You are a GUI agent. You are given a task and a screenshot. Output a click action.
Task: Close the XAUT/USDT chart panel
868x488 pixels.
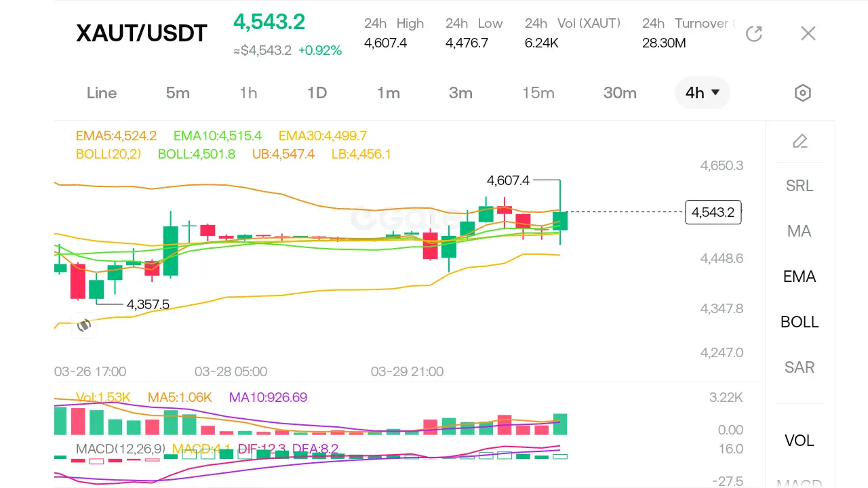click(808, 33)
